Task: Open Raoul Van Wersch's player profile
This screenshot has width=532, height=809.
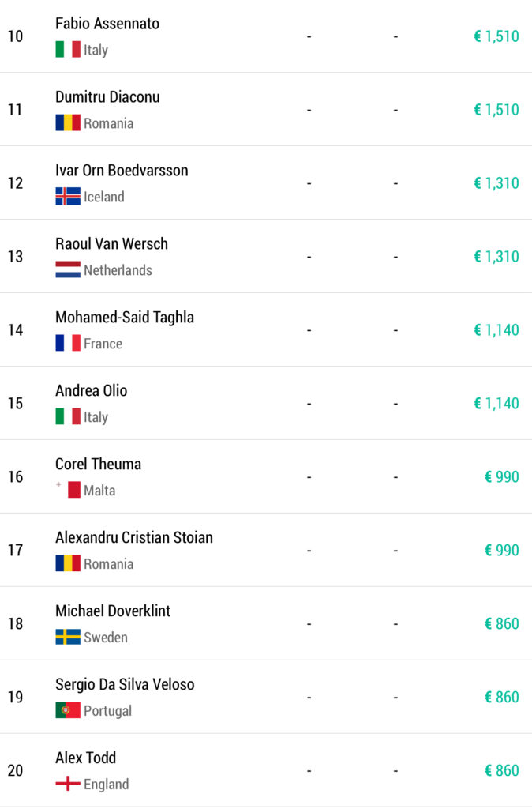Action: [111, 244]
